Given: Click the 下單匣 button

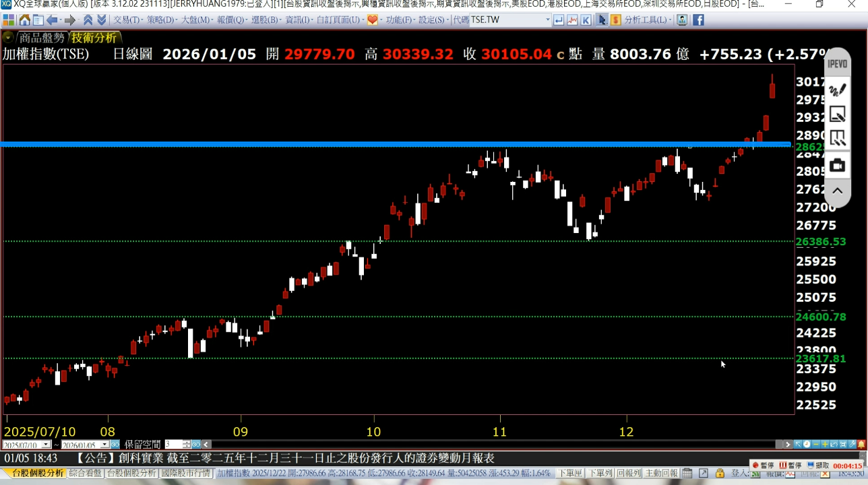Looking at the screenshot, I should [x=571, y=474].
